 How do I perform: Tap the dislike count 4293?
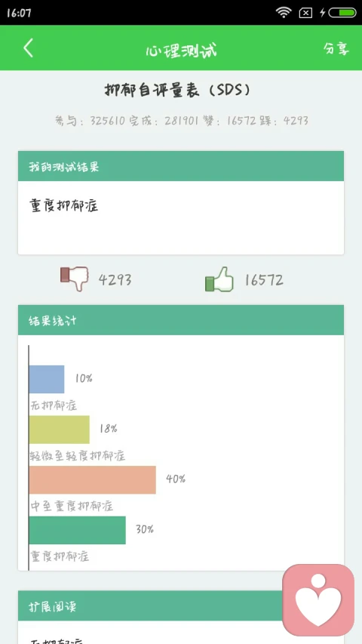pyautogui.click(x=115, y=280)
